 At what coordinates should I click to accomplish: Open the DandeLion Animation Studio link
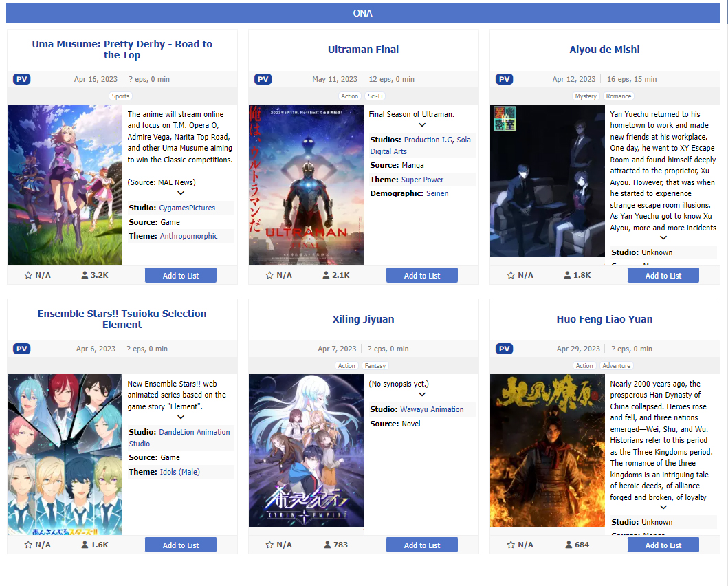pyautogui.click(x=179, y=438)
